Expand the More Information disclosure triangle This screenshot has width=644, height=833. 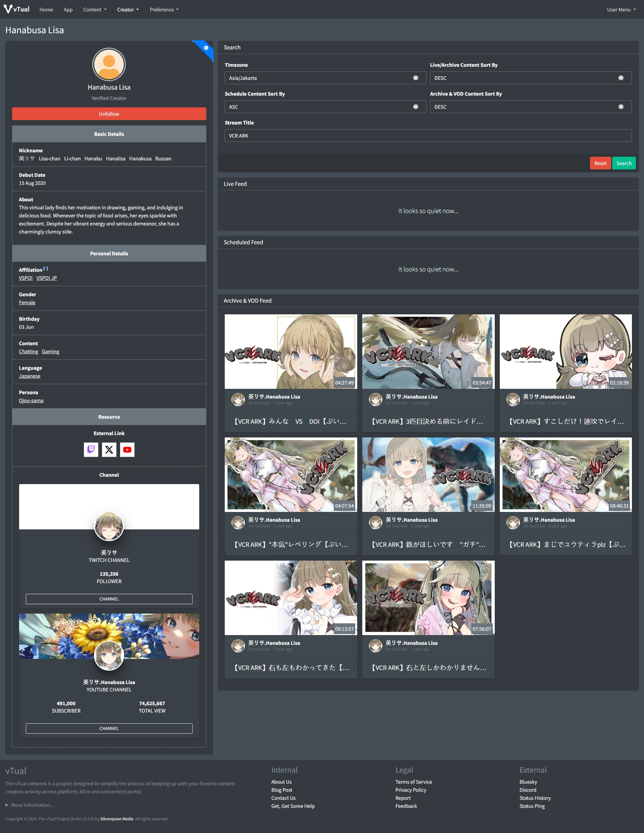[7, 805]
